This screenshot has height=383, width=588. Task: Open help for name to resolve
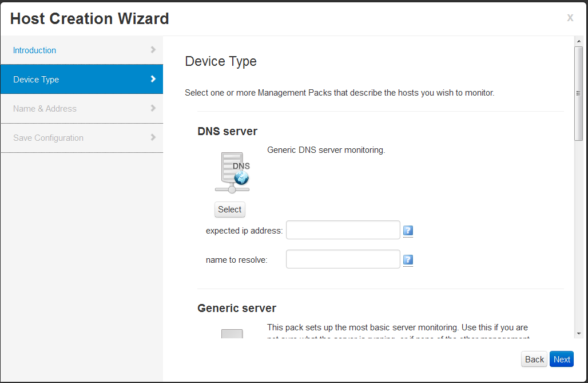408,260
